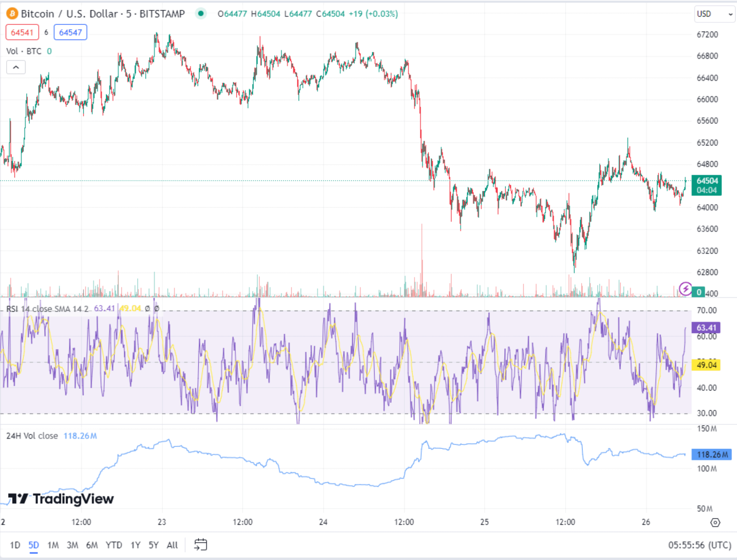
Task: Click the red 64541 sell button
Action: [22, 32]
